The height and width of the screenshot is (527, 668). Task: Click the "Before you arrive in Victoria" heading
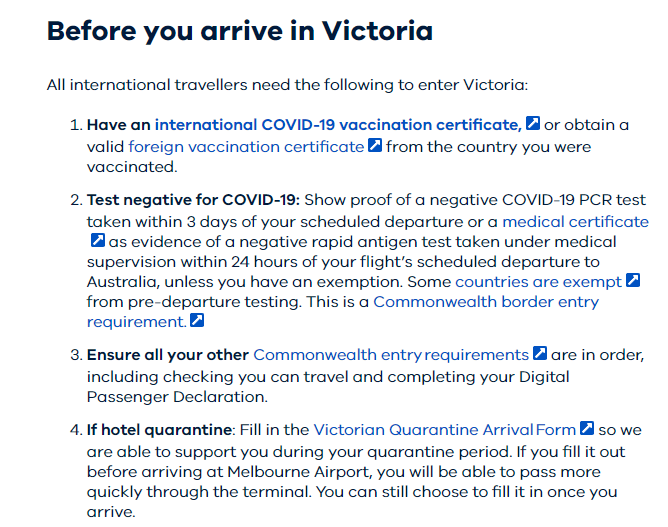coord(240,31)
